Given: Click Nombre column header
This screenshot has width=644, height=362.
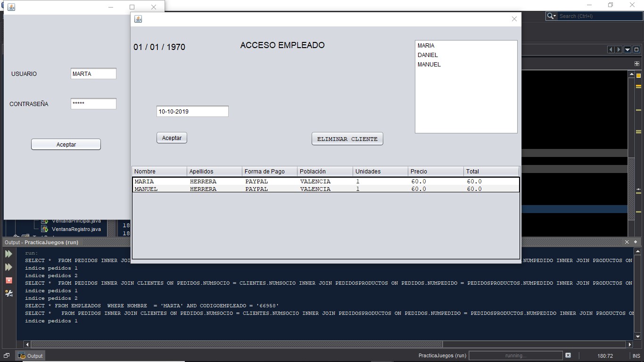Looking at the screenshot, I should tap(159, 171).
